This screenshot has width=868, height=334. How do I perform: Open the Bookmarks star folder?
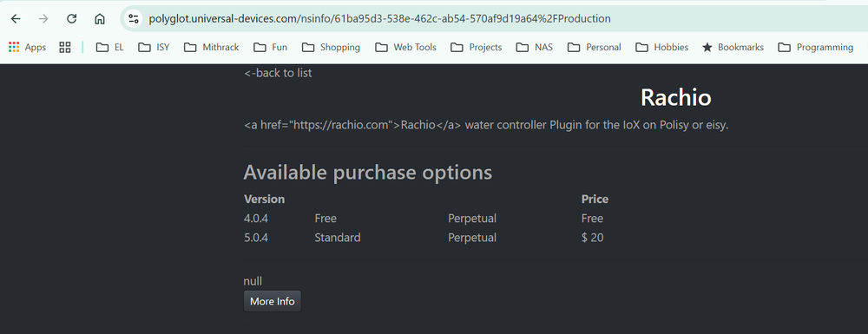coord(733,48)
